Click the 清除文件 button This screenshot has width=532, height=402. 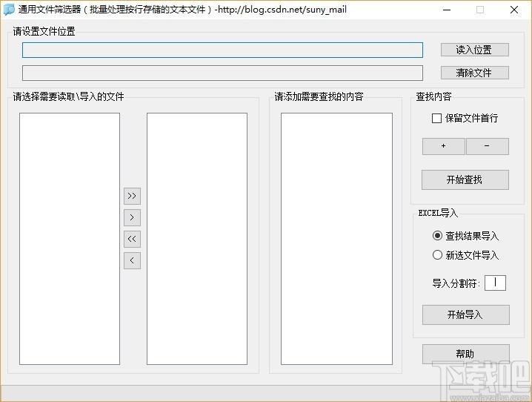pos(475,73)
